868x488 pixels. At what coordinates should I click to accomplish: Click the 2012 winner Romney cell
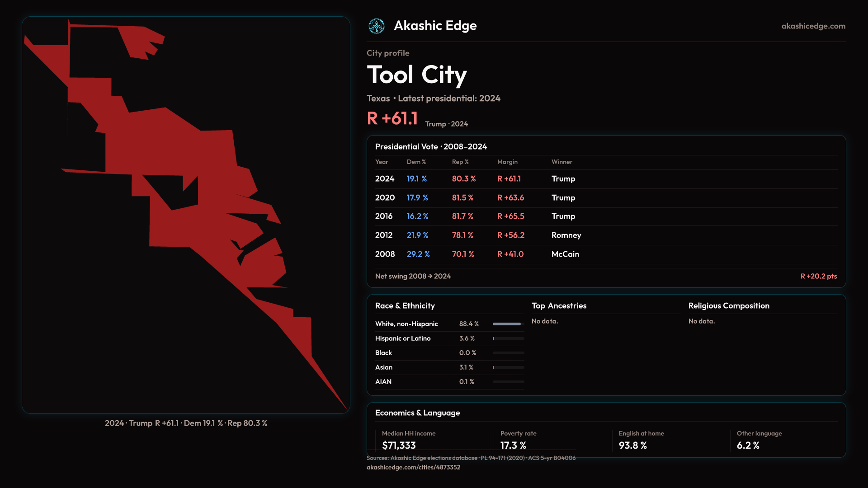point(566,235)
